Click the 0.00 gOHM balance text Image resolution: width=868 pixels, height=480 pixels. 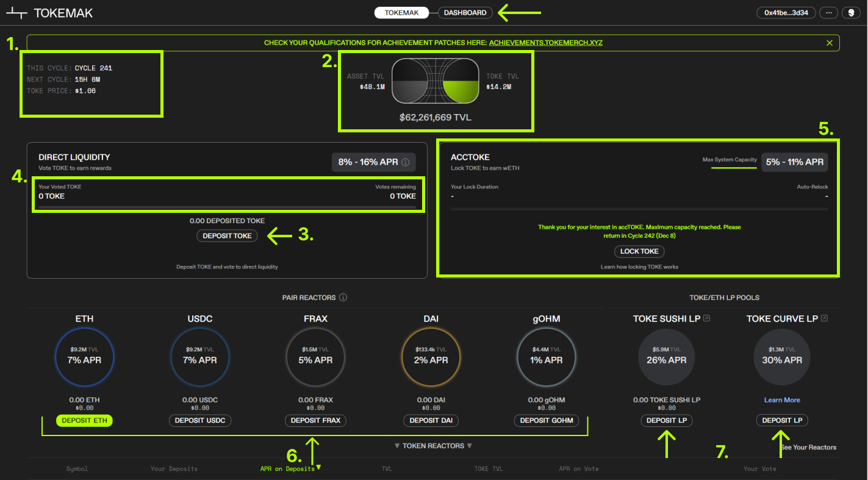pos(546,400)
